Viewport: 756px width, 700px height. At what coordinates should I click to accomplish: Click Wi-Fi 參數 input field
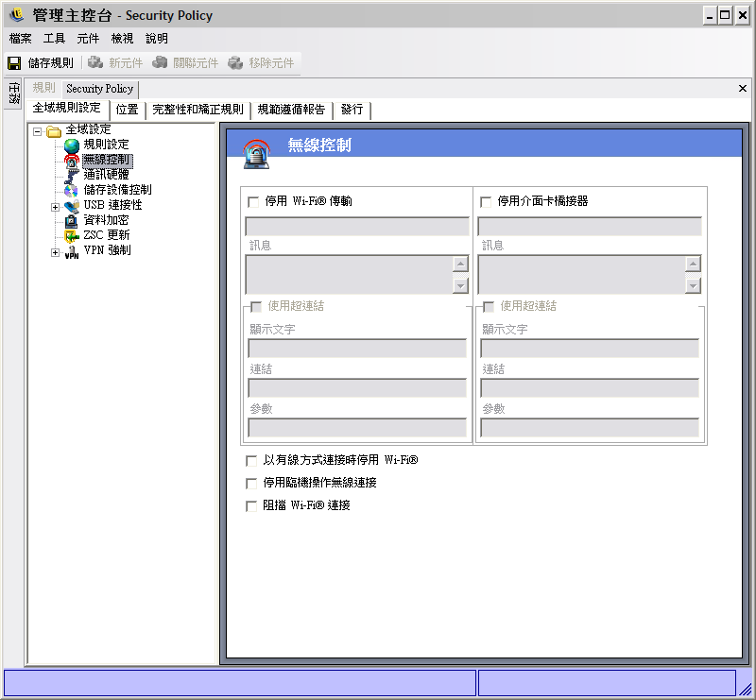357,428
